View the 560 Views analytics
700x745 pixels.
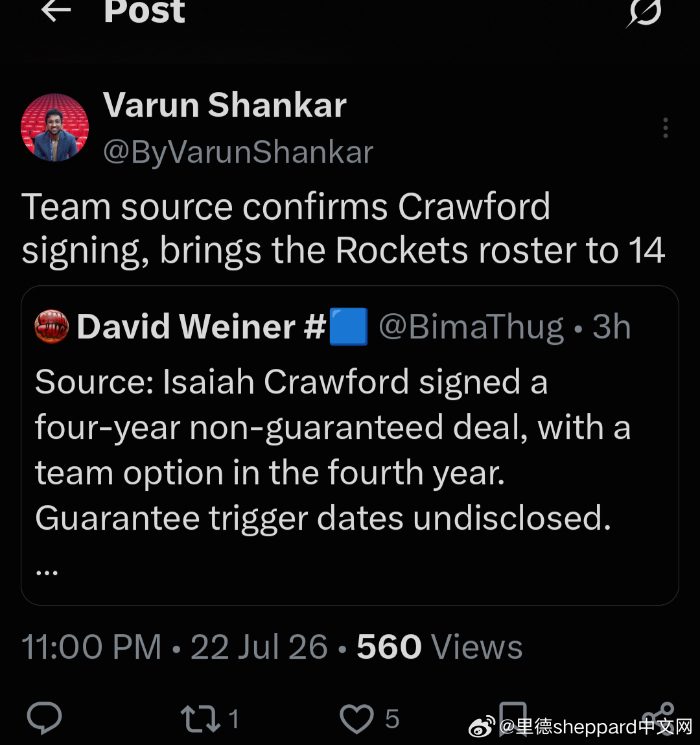pyautogui.click(x=439, y=647)
